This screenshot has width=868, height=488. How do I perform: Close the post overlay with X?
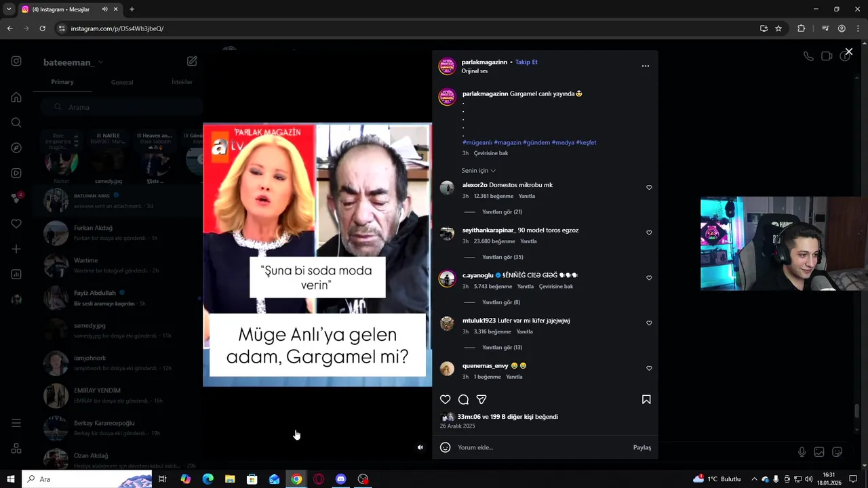pyautogui.click(x=848, y=52)
